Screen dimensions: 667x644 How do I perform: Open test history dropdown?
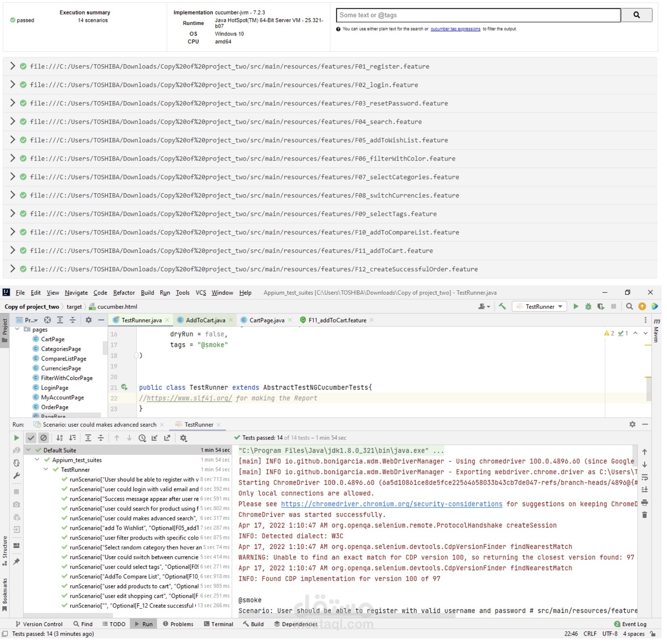(142, 438)
